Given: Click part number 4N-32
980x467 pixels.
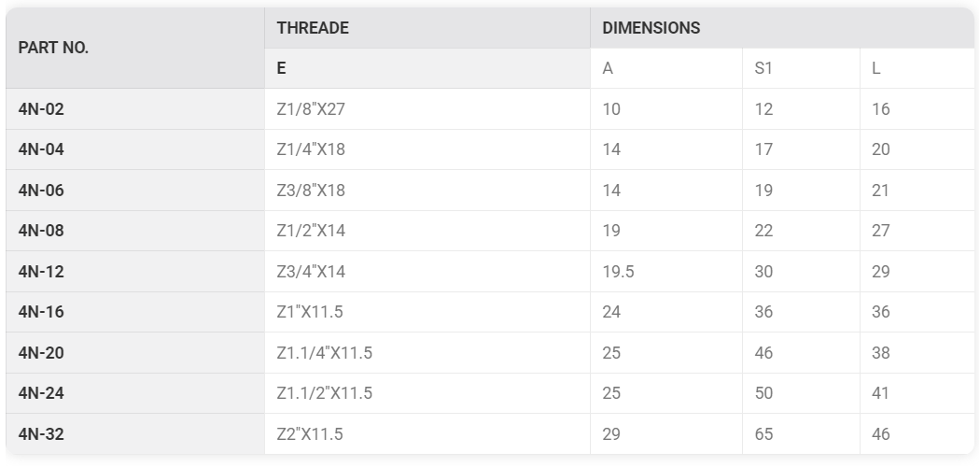Looking at the screenshot, I should [41, 434].
